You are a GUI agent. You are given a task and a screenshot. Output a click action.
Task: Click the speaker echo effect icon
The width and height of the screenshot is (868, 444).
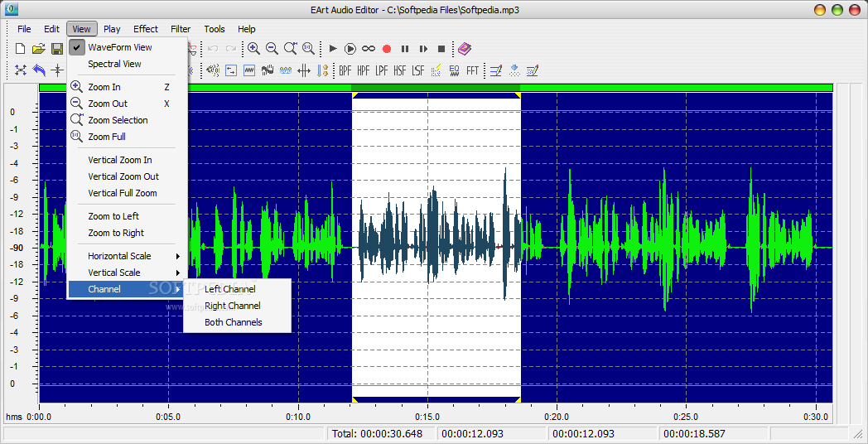pos(213,70)
